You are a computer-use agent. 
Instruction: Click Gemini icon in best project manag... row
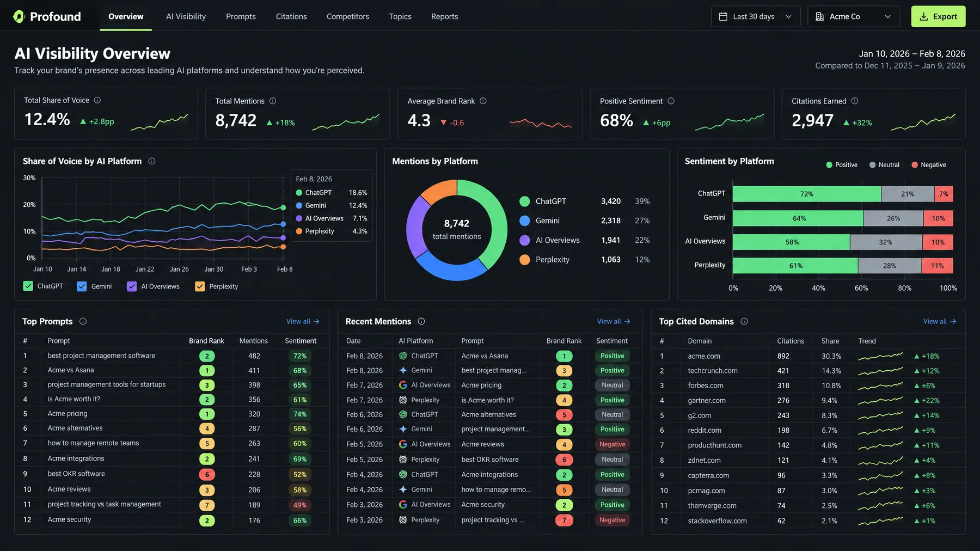[x=403, y=370]
